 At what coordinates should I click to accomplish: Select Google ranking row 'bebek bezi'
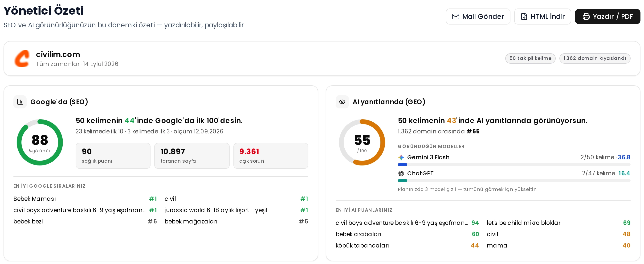[x=85, y=222]
